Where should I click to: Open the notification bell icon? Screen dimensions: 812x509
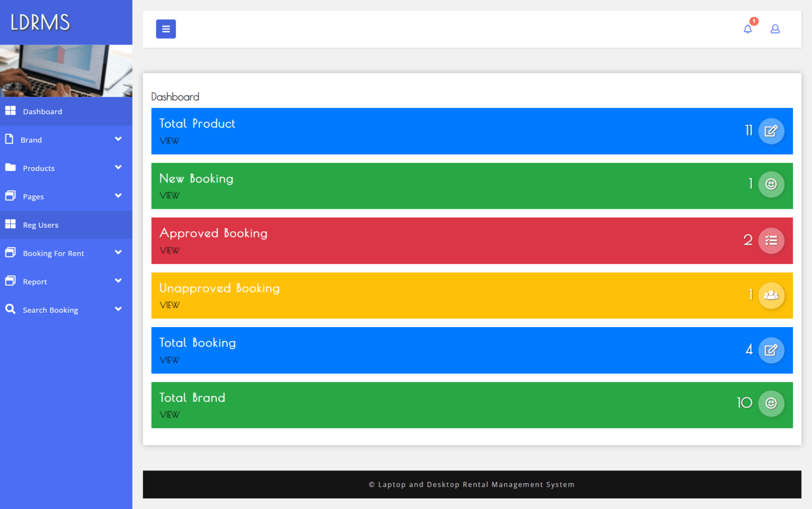tap(748, 29)
